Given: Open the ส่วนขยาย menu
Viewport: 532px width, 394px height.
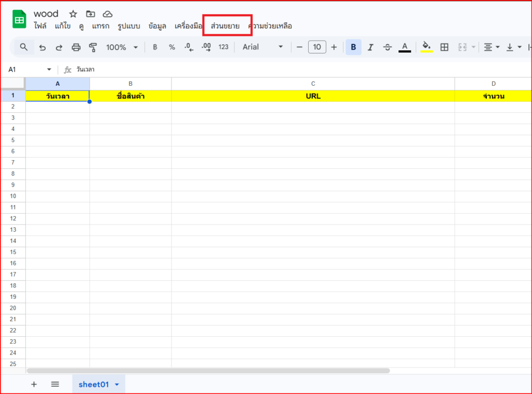Looking at the screenshot, I should point(225,25).
